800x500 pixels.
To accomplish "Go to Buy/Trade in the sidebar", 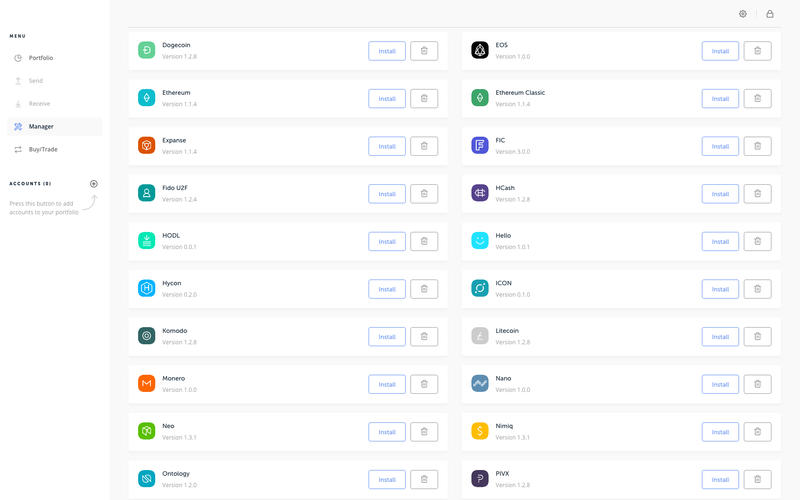I will coord(43,150).
